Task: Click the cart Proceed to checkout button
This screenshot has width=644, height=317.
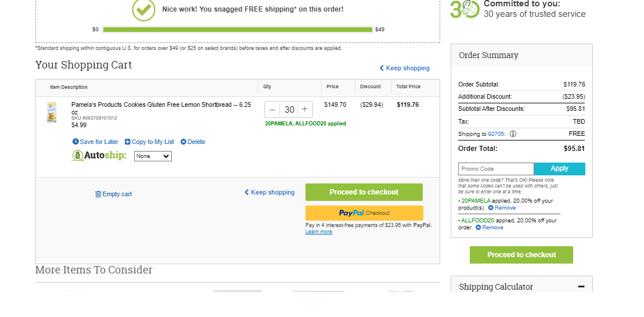Action: pyautogui.click(x=364, y=192)
